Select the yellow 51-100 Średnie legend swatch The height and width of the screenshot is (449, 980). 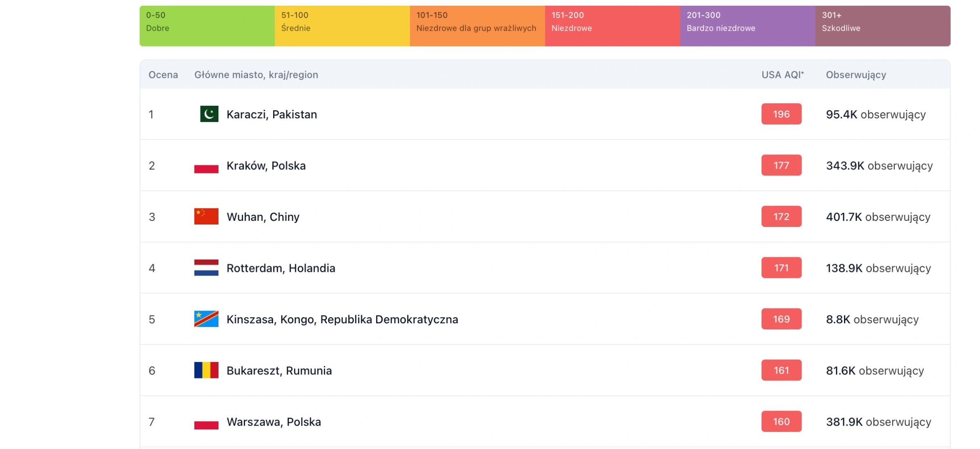[342, 26]
